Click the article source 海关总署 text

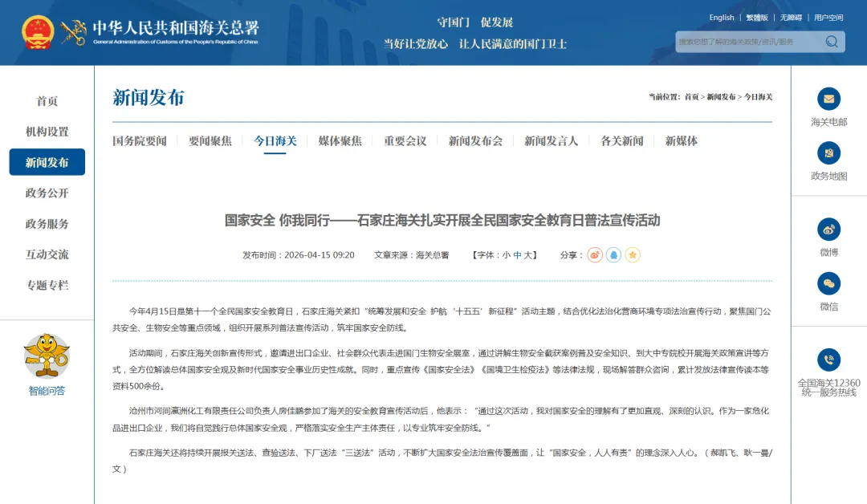point(433,255)
